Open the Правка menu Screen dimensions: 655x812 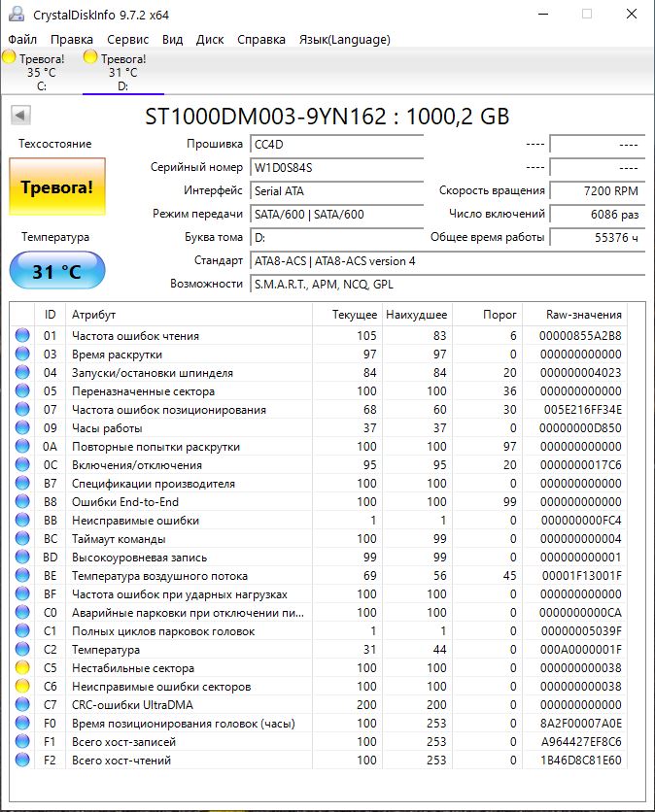pos(72,40)
